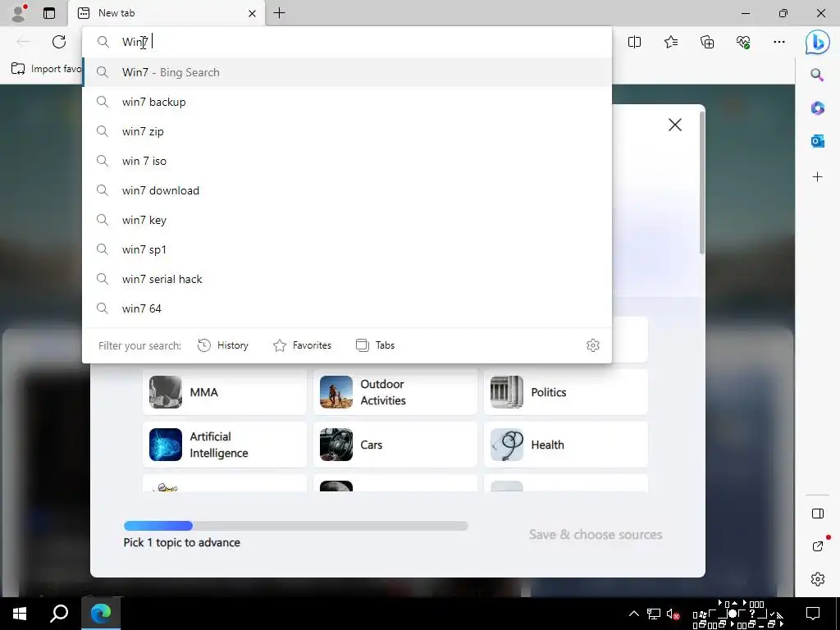The height and width of the screenshot is (630, 840).
Task: Pick the win 7 iso suggestion
Action: click(347, 161)
